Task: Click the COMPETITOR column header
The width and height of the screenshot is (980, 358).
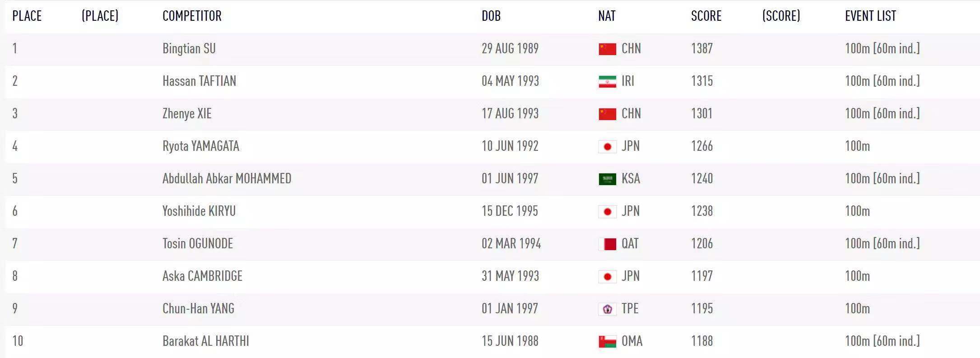Action: (x=192, y=16)
